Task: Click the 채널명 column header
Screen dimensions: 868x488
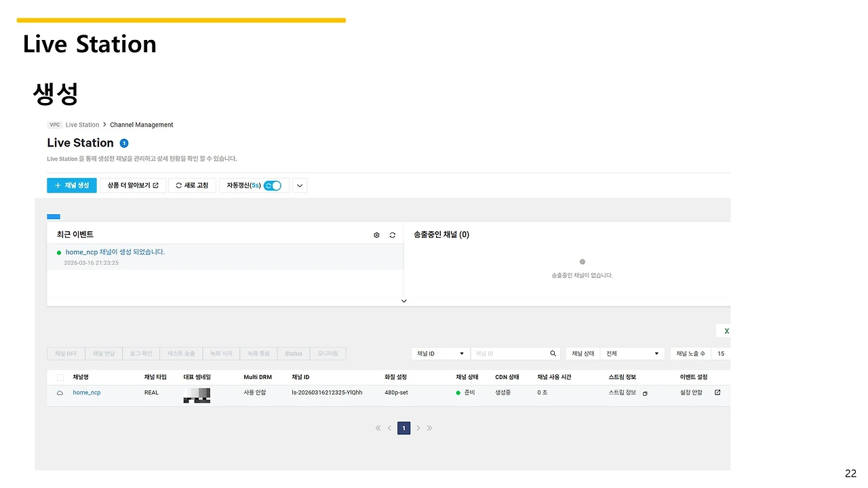Action: click(81, 377)
